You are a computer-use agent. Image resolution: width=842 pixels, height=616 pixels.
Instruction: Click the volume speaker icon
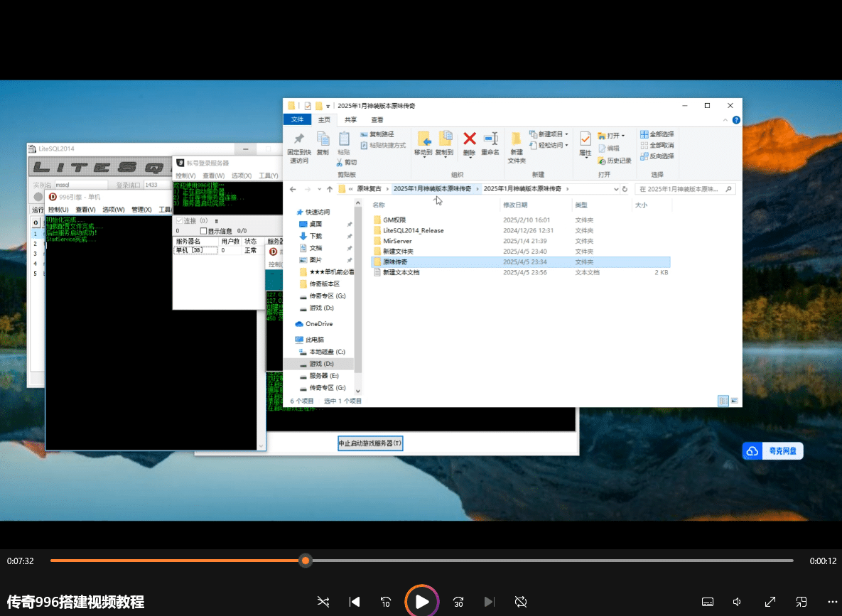pos(738,602)
